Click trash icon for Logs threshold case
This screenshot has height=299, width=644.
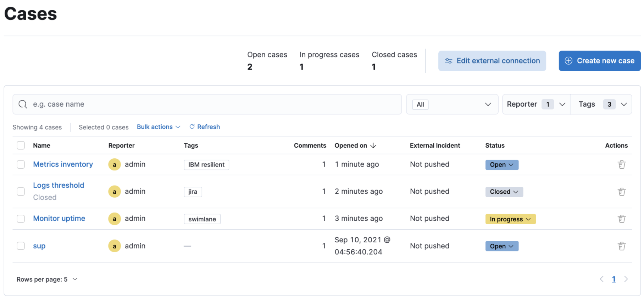pyautogui.click(x=621, y=192)
